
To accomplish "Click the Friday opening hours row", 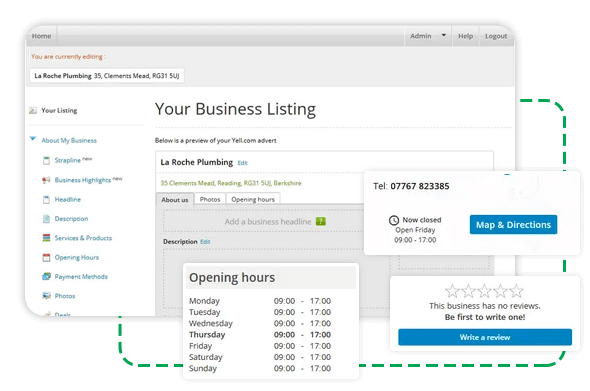I will [x=260, y=346].
